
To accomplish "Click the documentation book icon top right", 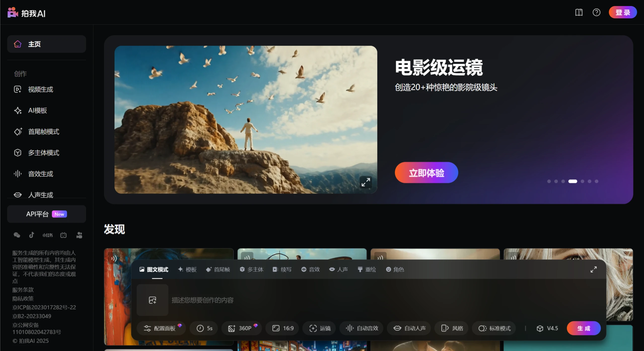I will (578, 12).
